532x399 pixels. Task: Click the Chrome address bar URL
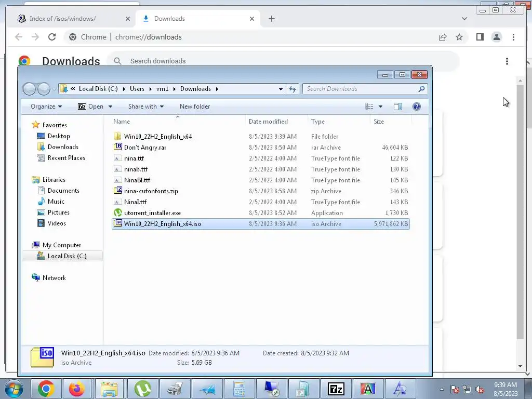[x=148, y=37]
